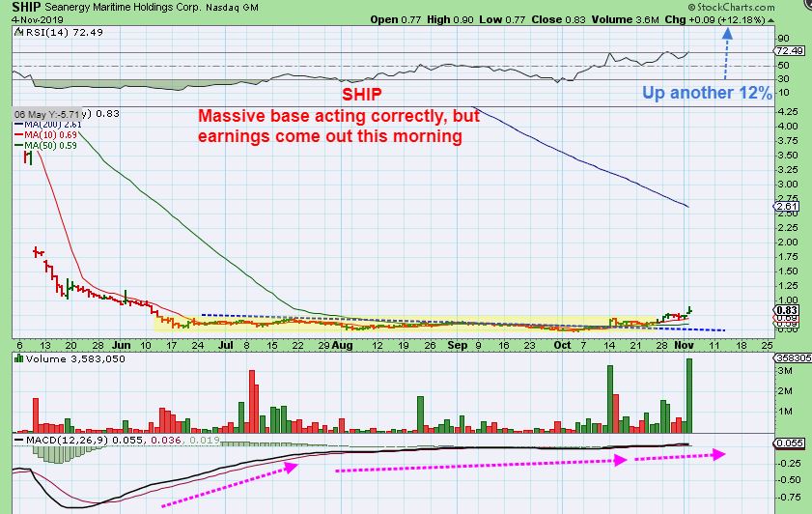Click the Oct label on date axis
Viewport: 812px width, 514px height.
pyautogui.click(x=562, y=345)
